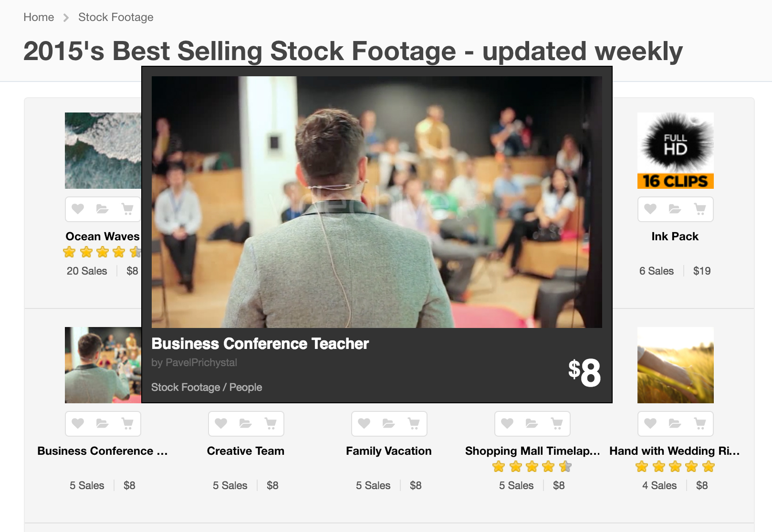Open Stock Footage breadcrumb link

pos(115,17)
